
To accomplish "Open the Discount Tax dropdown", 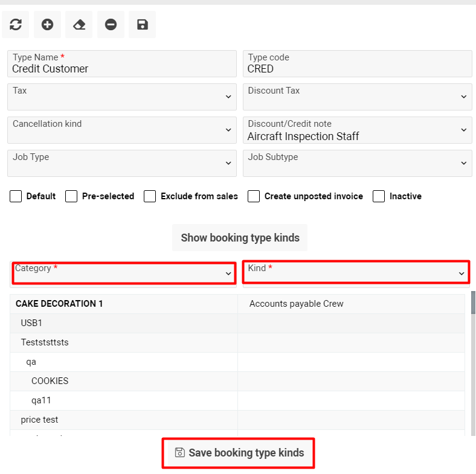I will click(358, 97).
